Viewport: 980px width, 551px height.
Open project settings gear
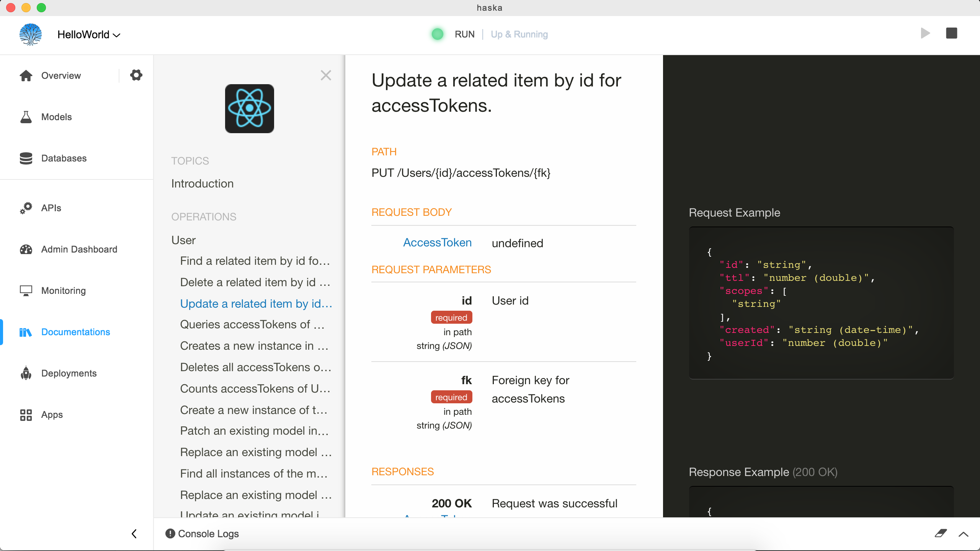[x=136, y=75]
